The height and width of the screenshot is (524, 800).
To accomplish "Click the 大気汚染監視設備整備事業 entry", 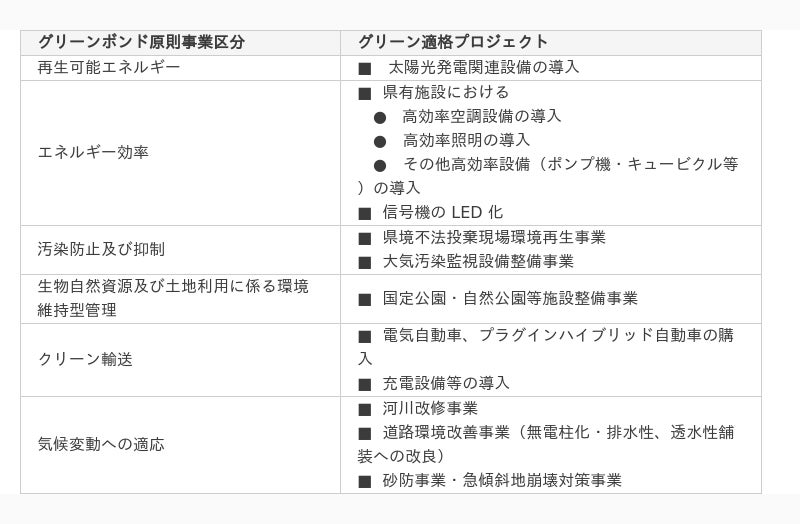I will (478, 261).
